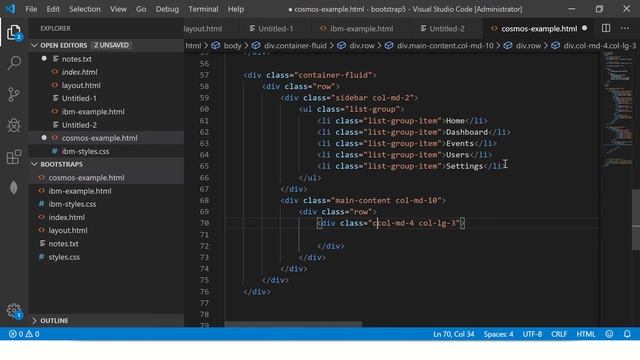
Task: Click the body breadcrumb symbol icon
Action: (216, 45)
